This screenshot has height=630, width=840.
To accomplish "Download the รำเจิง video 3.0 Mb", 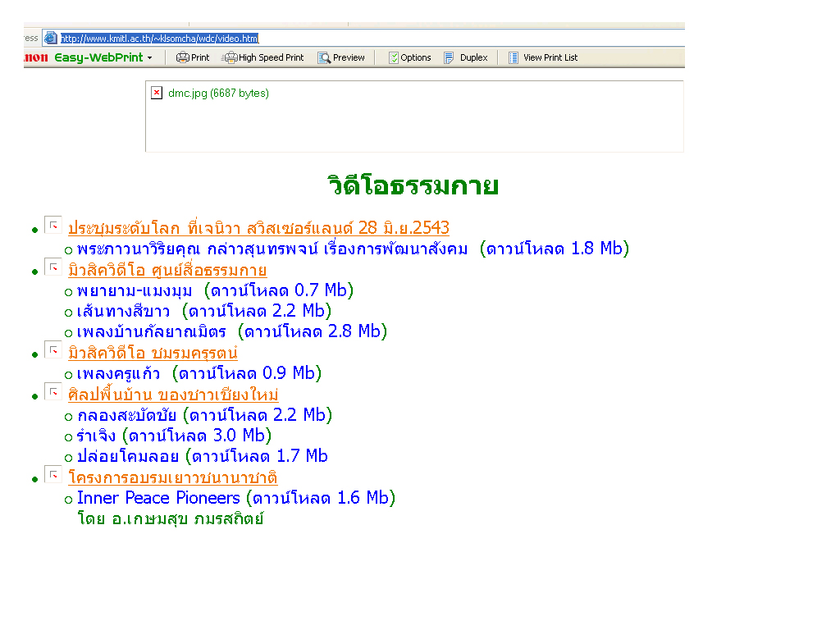I will pos(197,436).
